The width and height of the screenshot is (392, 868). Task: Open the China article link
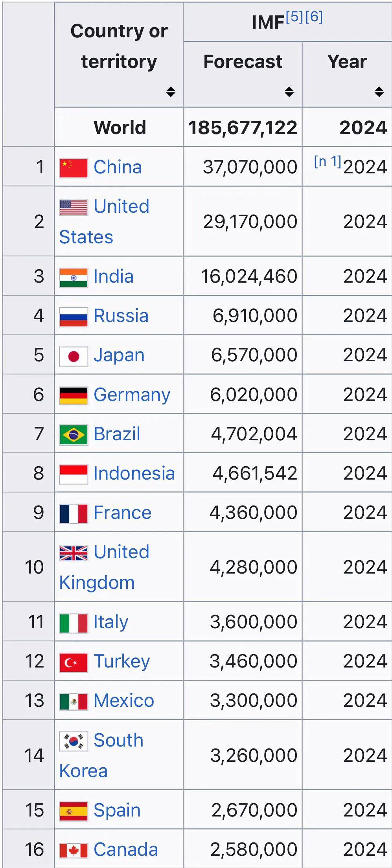pyautogui.click(x=118, y=166)
